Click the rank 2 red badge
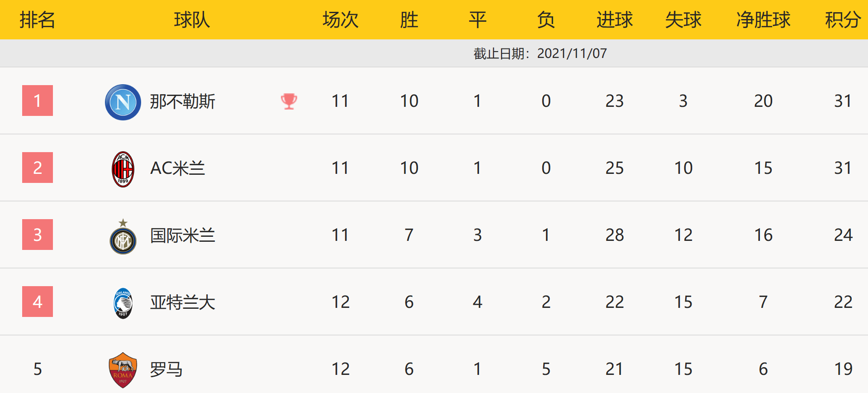868x393 pixels. pos(38,168)
